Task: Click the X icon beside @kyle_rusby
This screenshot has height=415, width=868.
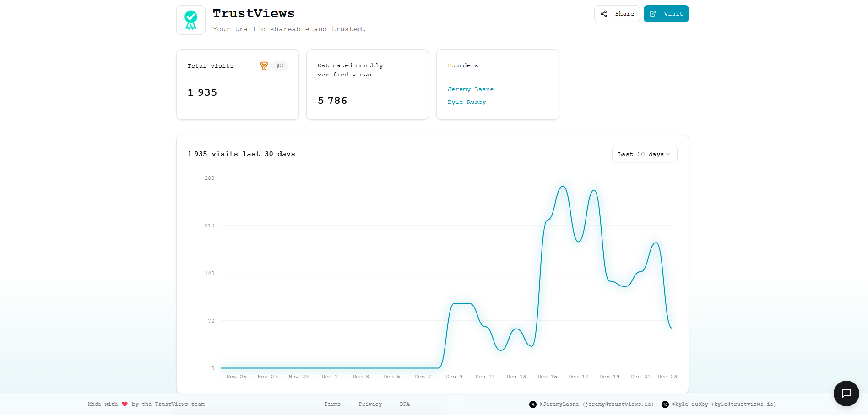Action: click(x=665, y=404)
